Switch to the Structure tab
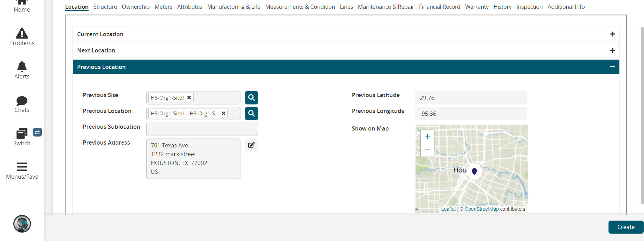644x241 pixels. [105, 7]
